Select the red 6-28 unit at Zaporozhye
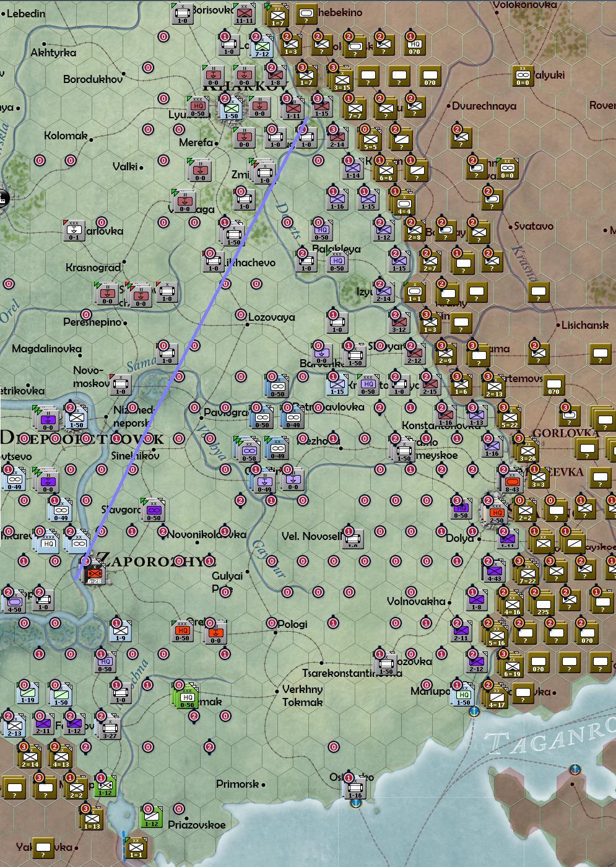 point(95,575)
